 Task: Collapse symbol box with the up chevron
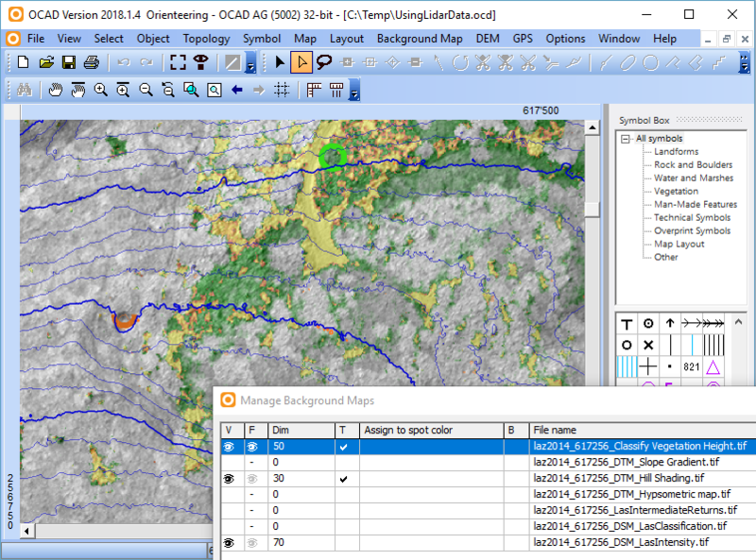click(738, 321)
